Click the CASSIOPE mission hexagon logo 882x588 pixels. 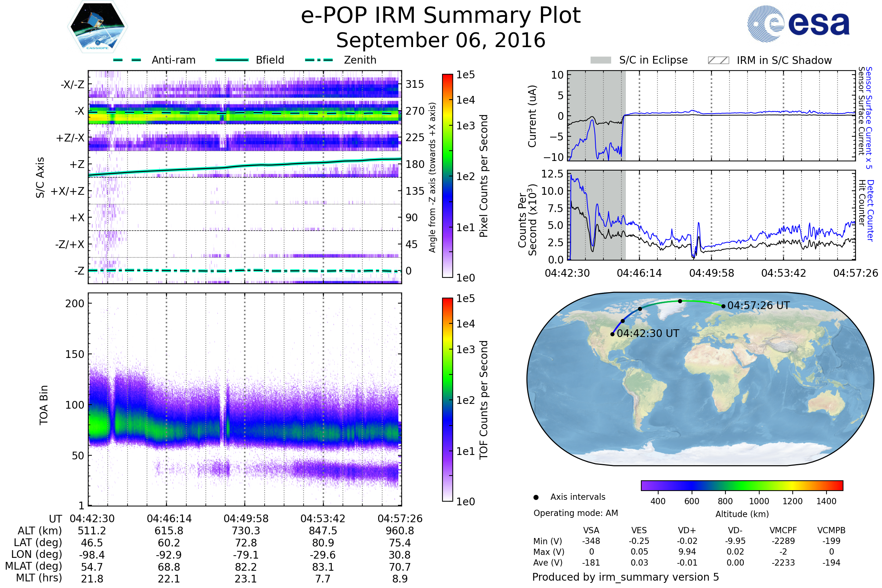click(97, 27)
